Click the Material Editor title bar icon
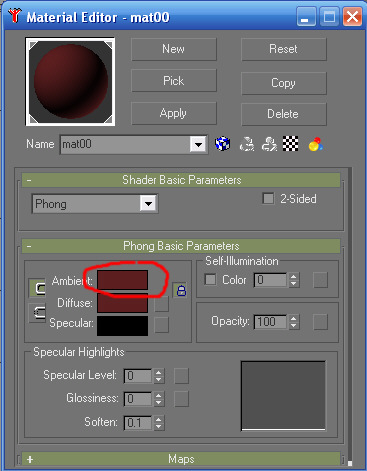Viewport: 367px width, 471px height. tap(15, 16)
